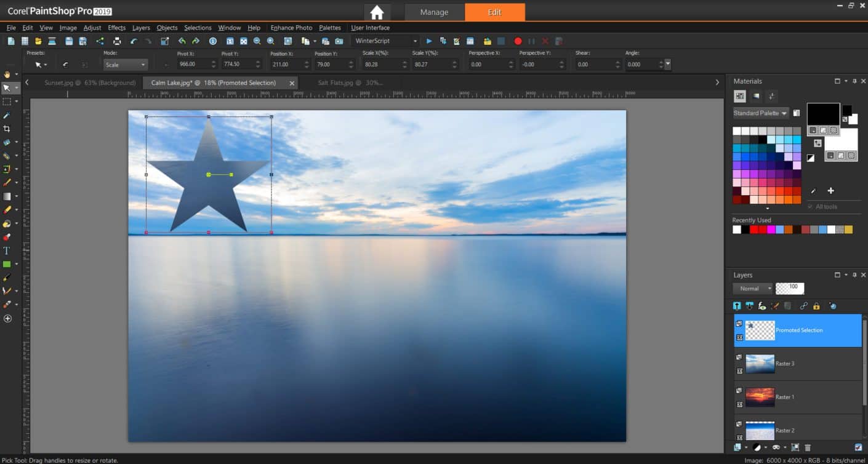Click the Zoom In magnifier icon

click(271, 41)
